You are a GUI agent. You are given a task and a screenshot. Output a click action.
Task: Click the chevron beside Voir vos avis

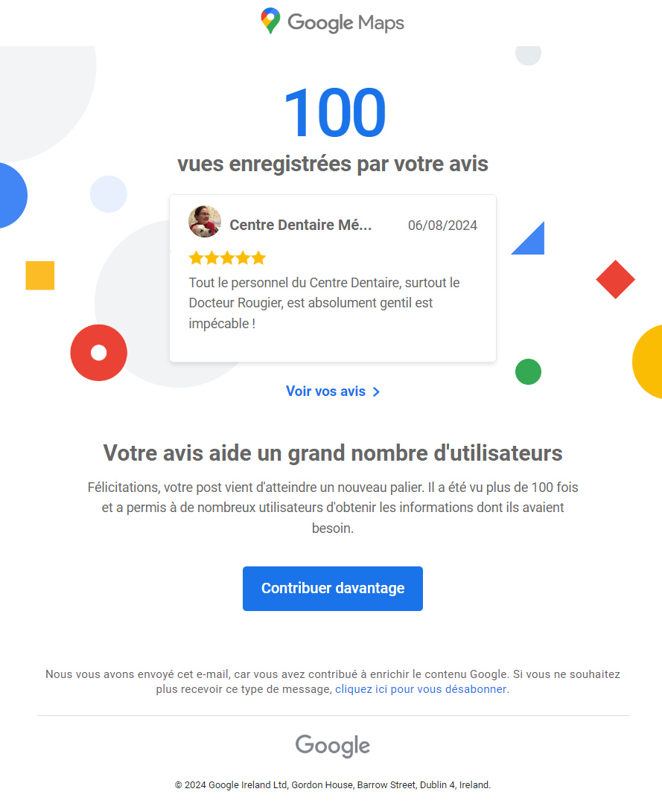click(376, 392)
